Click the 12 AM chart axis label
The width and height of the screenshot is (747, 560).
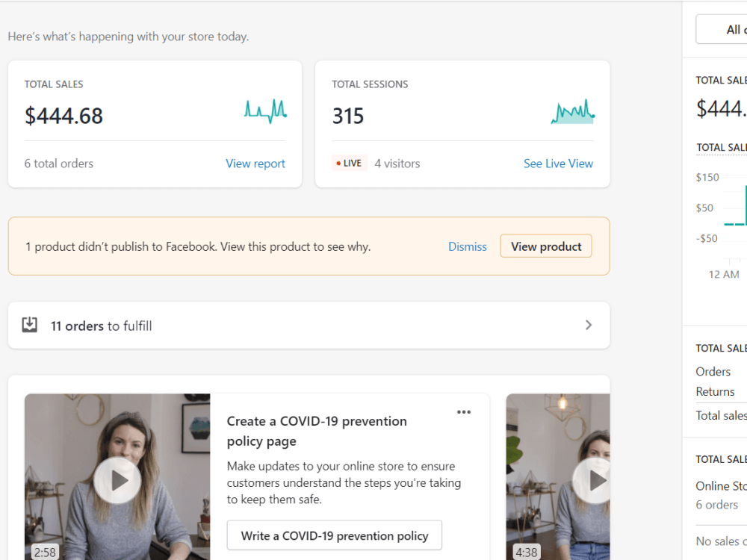724,274
